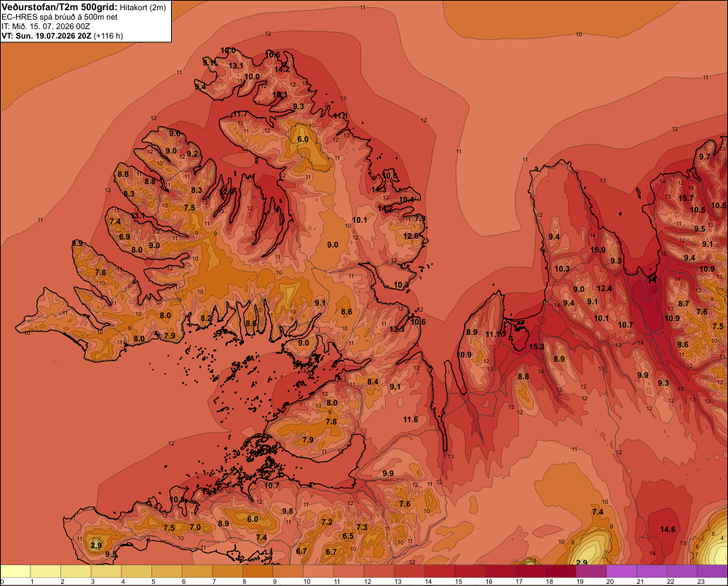Screen dimensions: 728x586
Task: Choose the legend swatch between 8 and 9
Action: 258,571
